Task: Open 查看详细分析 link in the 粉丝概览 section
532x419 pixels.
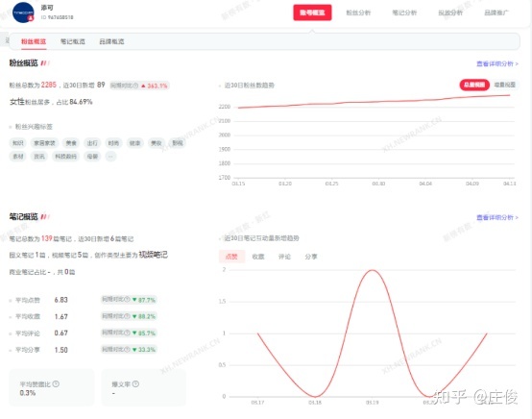Action: pos(497,63)
